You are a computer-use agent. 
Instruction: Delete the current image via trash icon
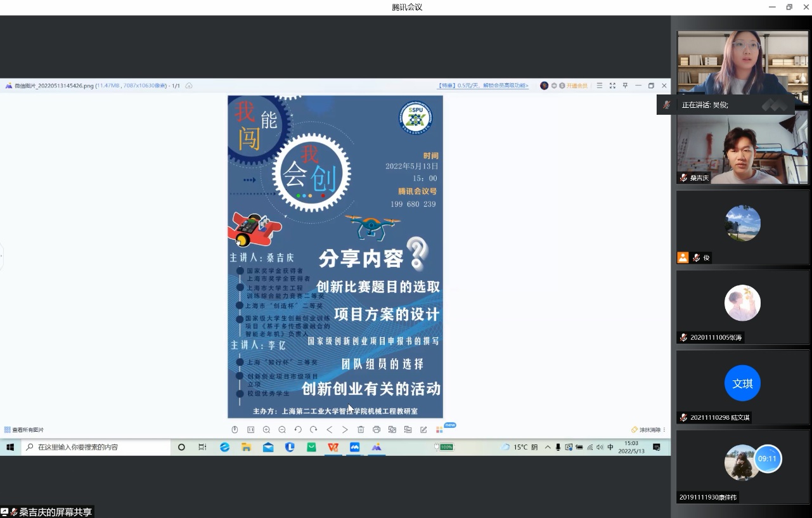coord(361,430)
